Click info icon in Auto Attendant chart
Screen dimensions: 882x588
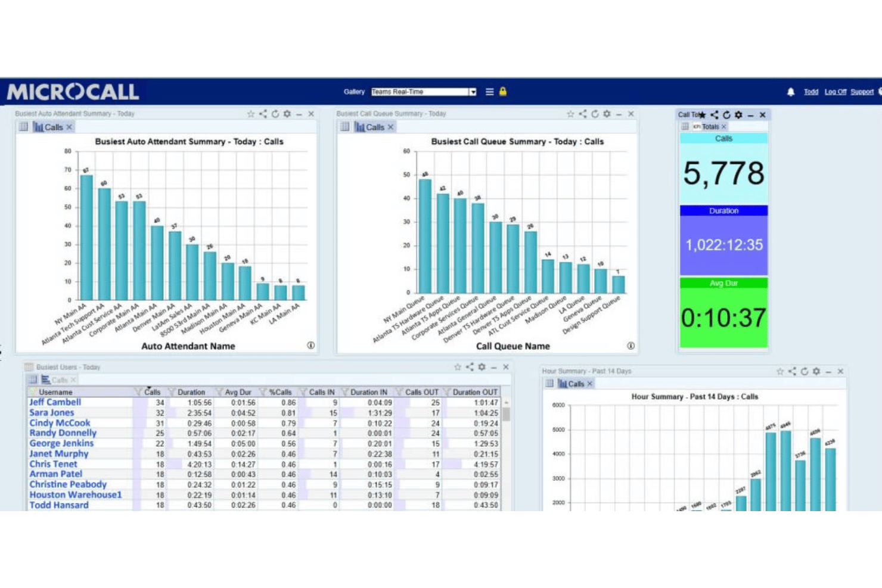[310, 346]
